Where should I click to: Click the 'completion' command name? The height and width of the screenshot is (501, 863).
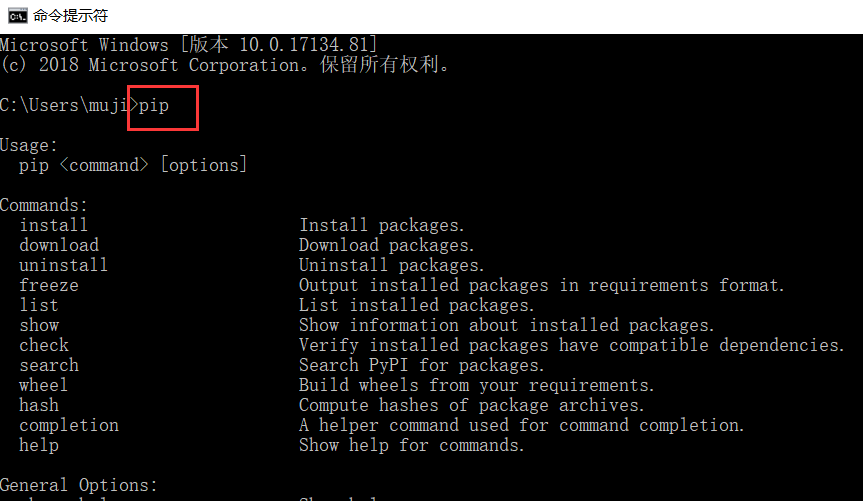click(68, 425)
